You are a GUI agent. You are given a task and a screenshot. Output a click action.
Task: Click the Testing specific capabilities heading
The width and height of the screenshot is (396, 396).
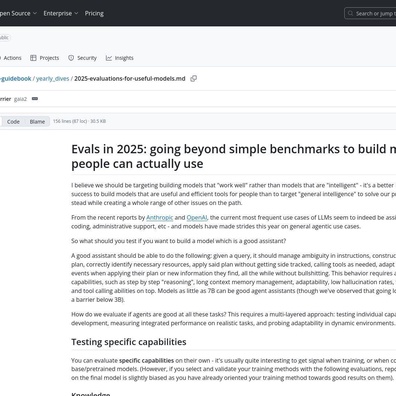(x=129, y=342)
